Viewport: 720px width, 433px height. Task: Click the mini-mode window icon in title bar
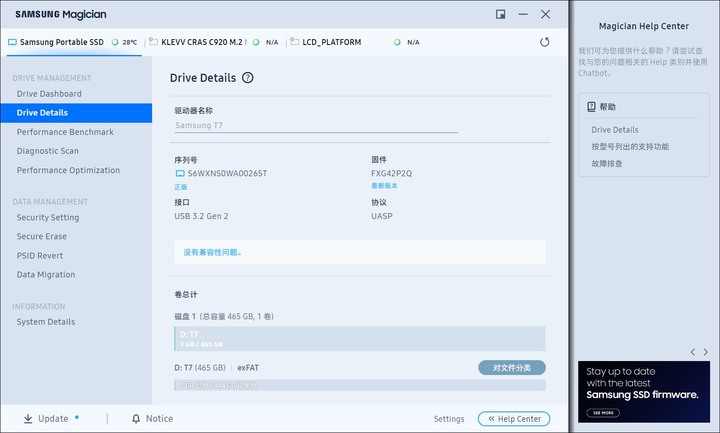[x=501, y=14]
